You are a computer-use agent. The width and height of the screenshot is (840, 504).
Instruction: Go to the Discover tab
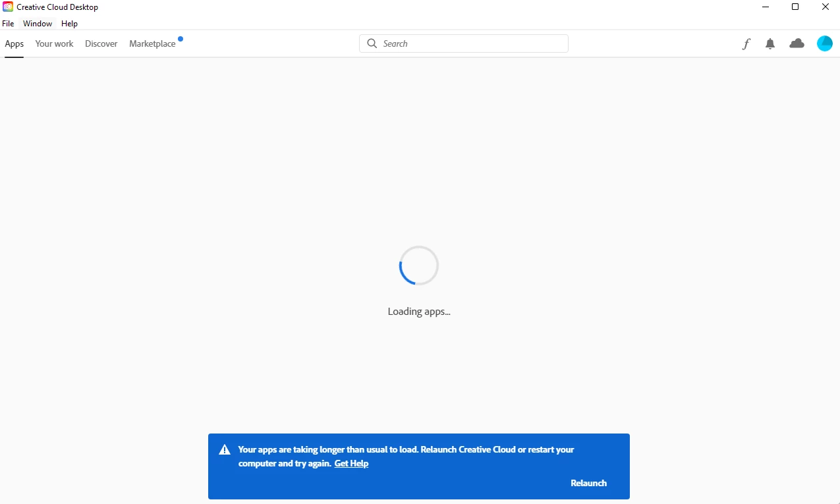pos(101,44)
